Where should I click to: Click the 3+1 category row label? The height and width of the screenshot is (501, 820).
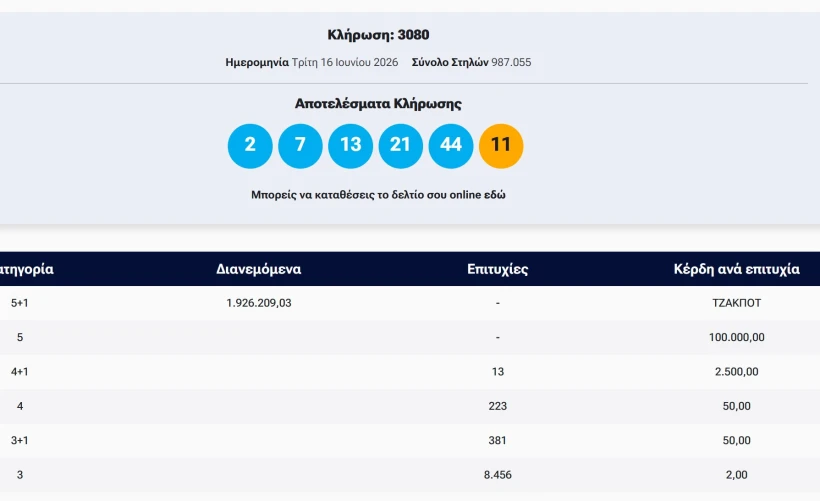20,440
